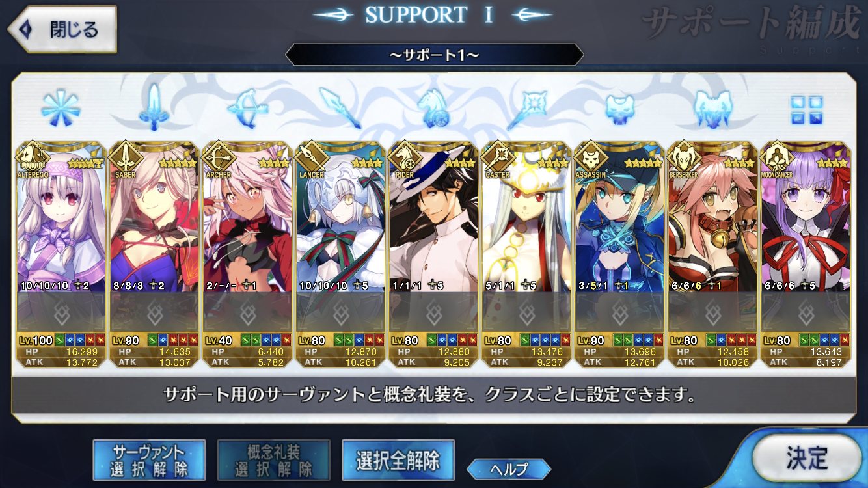Click サーヴァント選択解除 button
Viewport: 868px width, 488px height.
(x=149, y=461)
